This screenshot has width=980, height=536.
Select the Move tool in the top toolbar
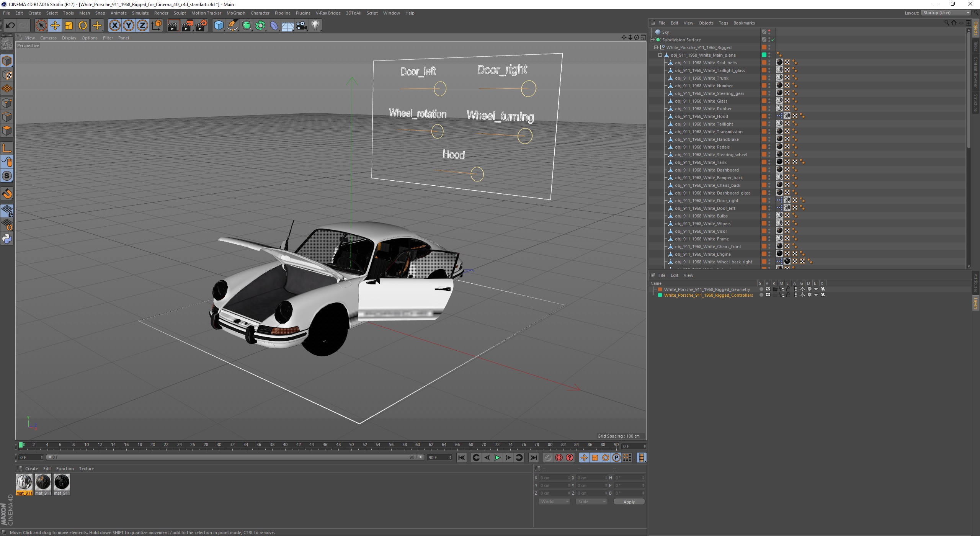click(55, 26)
